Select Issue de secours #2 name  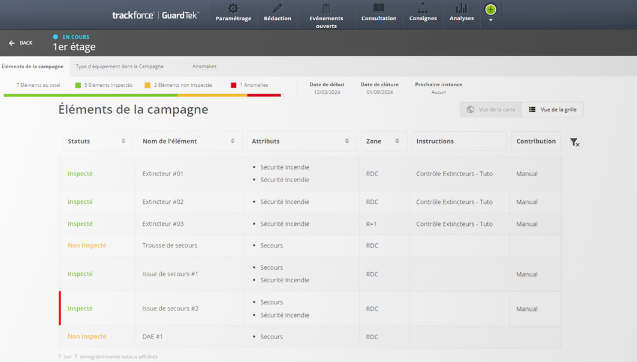coord(170,308)
